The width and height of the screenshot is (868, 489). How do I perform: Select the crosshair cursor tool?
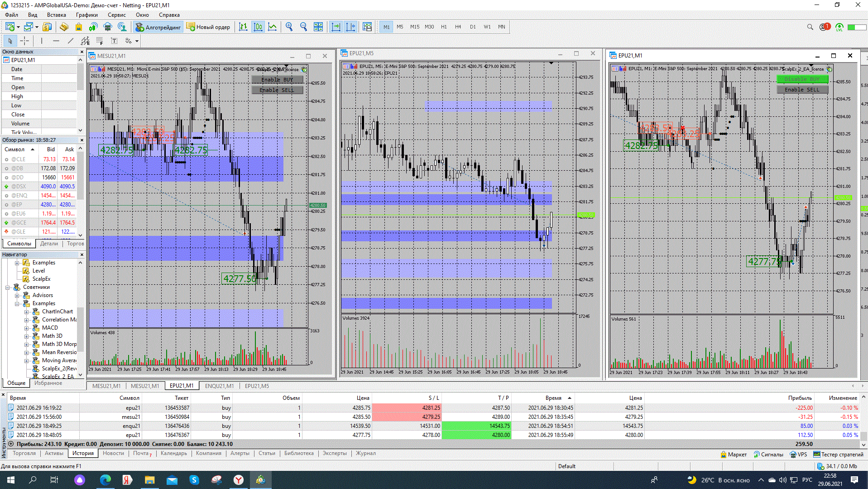pos(24,41)
